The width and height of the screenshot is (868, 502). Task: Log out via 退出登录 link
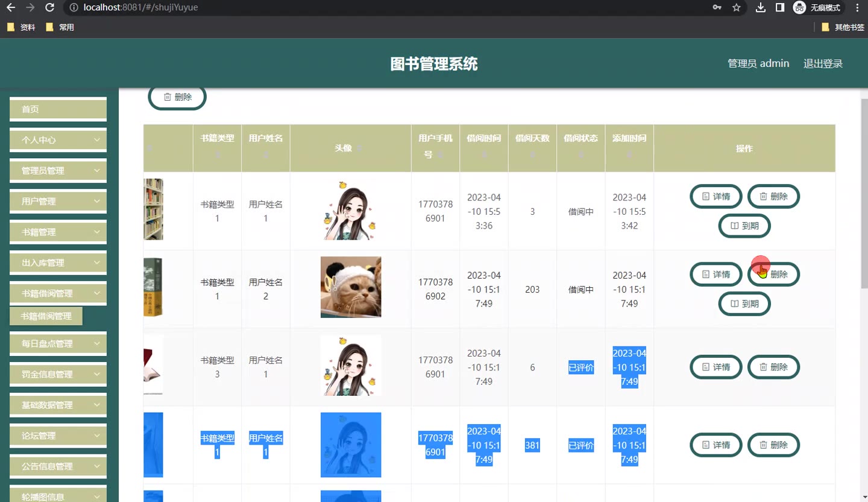point(823,63)
